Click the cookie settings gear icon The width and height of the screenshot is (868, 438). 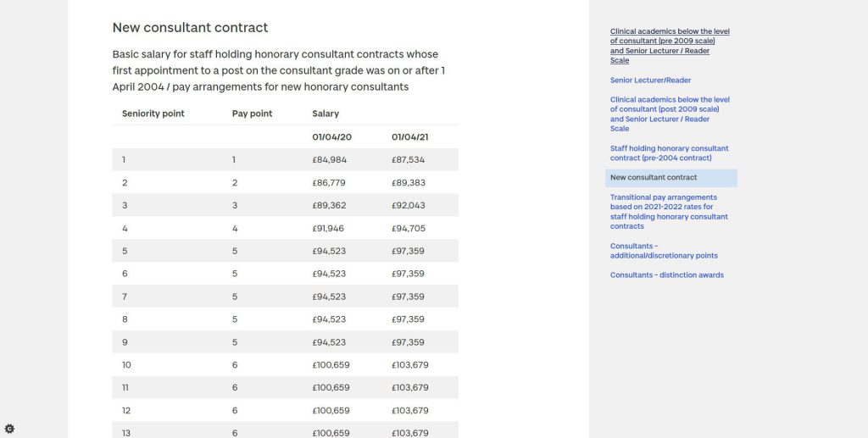point(9,430)
